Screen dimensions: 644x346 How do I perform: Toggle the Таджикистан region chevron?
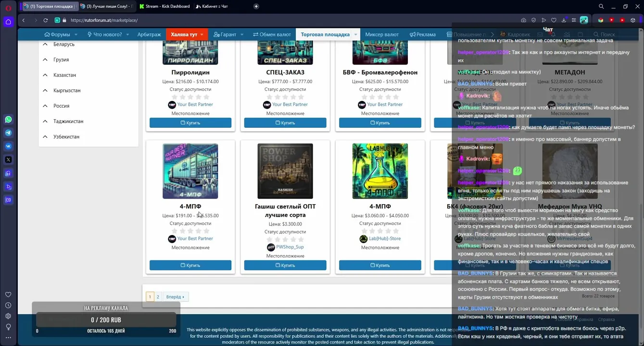coord(45,121)
